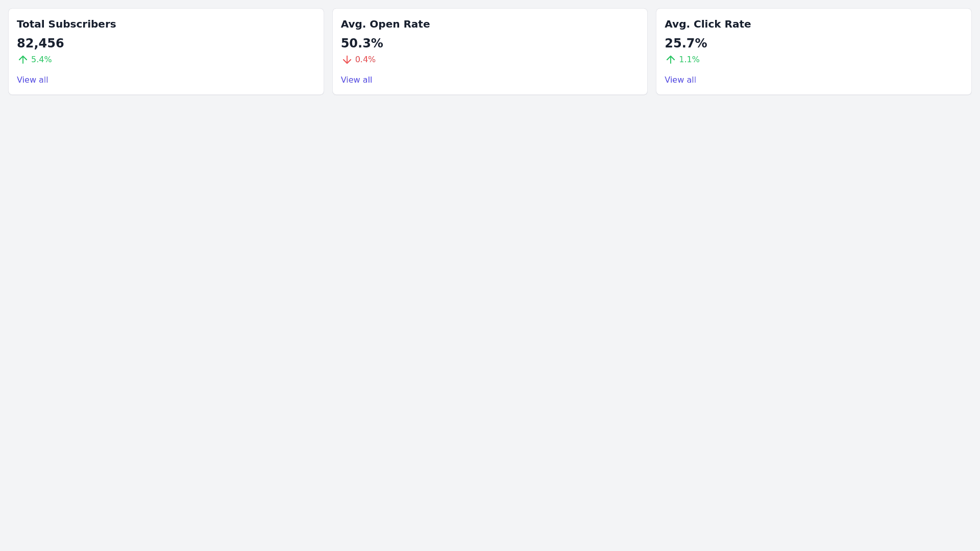
Task: Click the green up arrow beside 5.4%
Action: pyautogui.click(x=23, y=60)
